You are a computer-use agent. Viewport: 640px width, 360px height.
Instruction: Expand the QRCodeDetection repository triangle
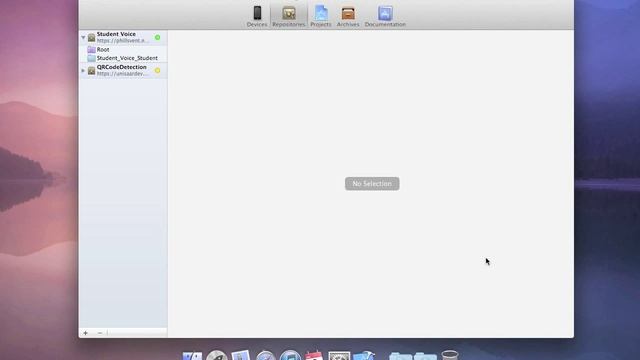tap(83, 71)
